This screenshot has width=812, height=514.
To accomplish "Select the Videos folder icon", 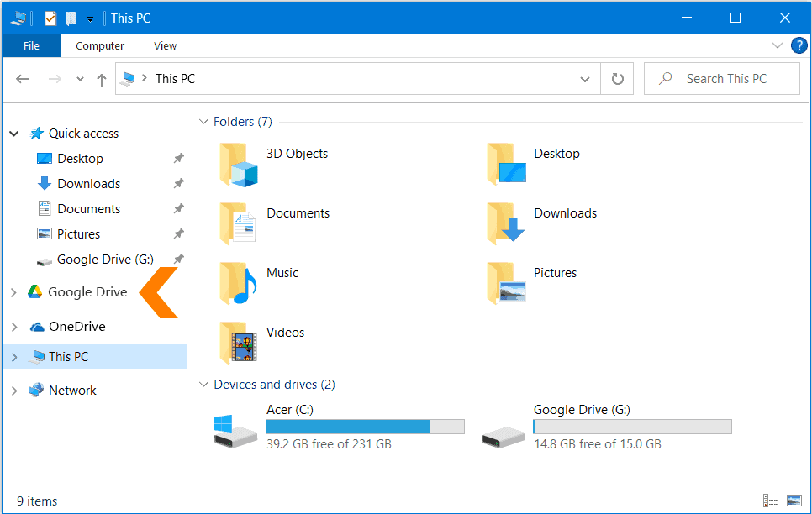I will pos(238,343).
